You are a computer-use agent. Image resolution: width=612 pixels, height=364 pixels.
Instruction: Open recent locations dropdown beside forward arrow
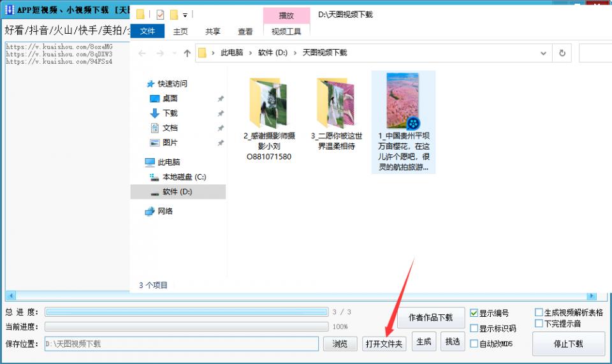175,53
